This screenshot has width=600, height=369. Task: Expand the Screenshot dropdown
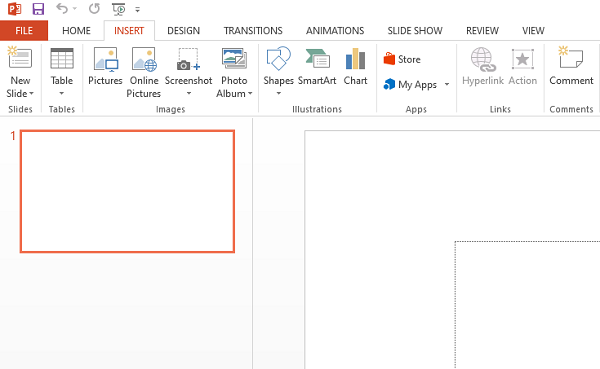pos(189,93)
